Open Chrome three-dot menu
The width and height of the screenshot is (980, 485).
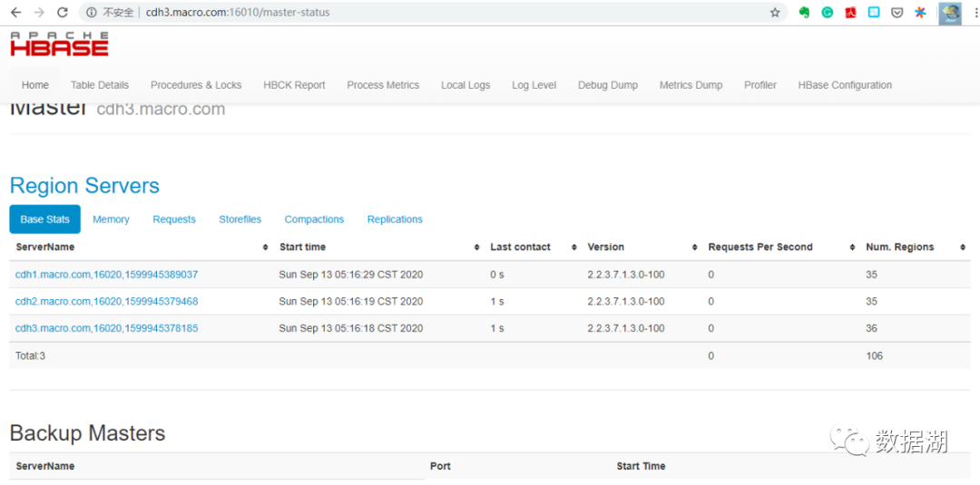tap(975, 13)
